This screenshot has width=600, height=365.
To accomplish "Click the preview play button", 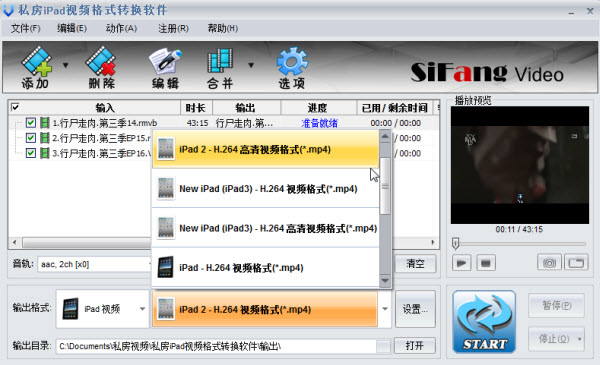I will point(461,263).
